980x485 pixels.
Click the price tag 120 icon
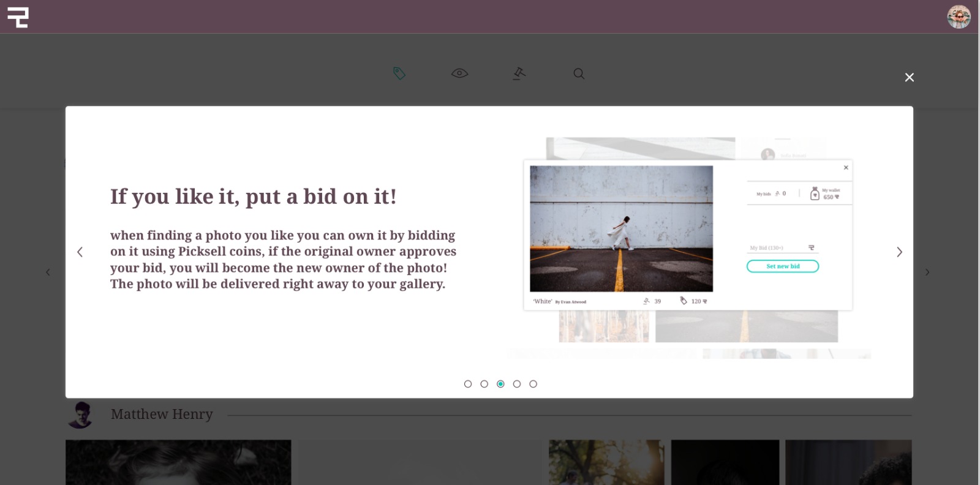(x=684, y=301)
